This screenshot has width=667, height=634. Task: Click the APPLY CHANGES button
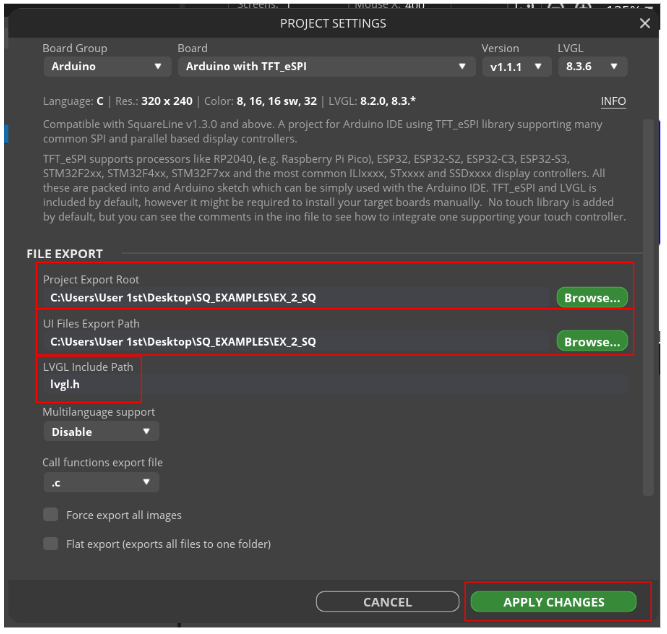pos(554,602)
